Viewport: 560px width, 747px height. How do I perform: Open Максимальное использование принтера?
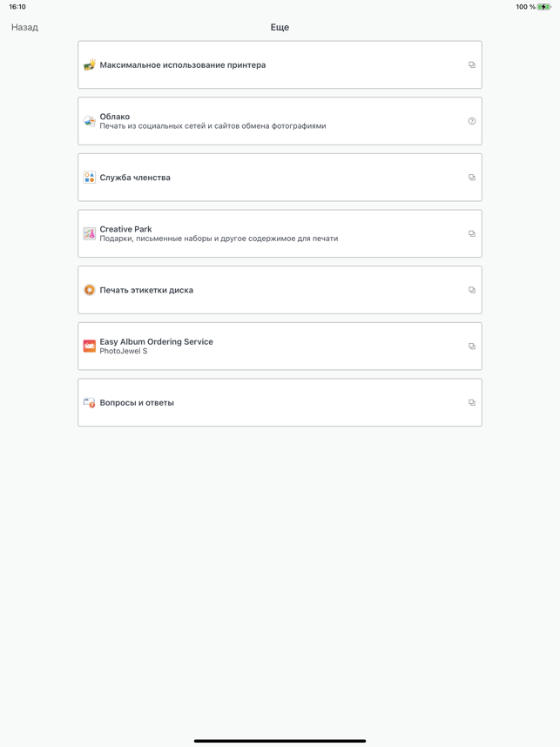(x=183, y=65)
